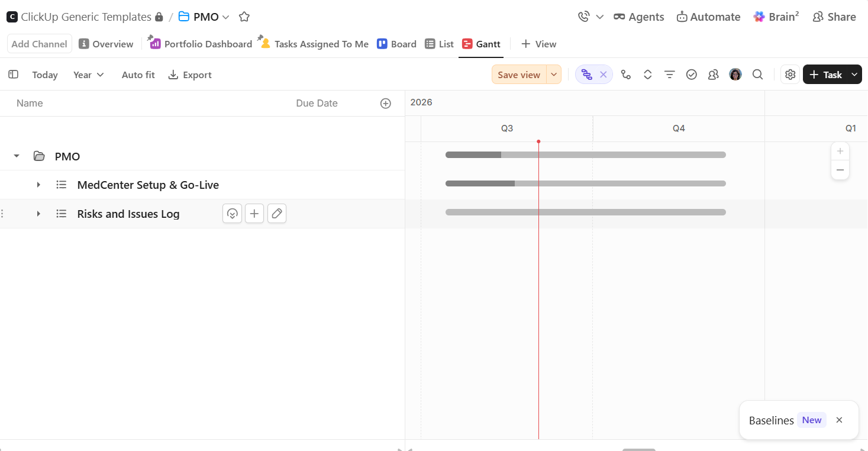Click MedCenter Setup Gantt progress bar

586,183
